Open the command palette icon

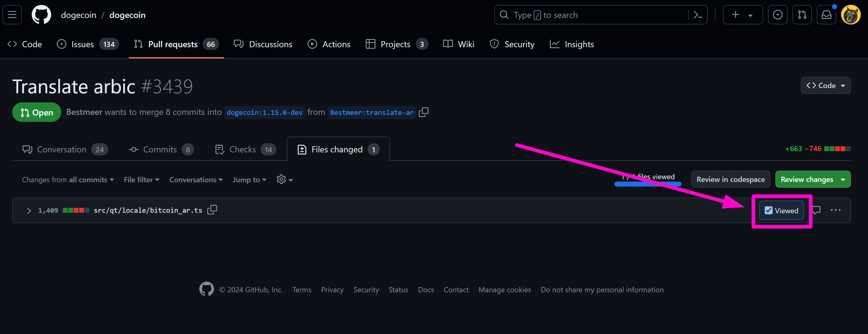[x=698, y=15]
